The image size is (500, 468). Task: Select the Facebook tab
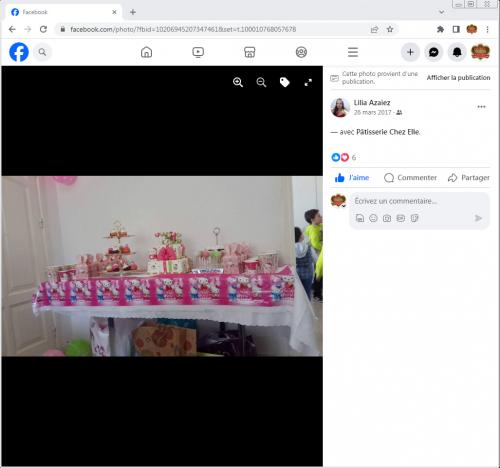(63, 12)
